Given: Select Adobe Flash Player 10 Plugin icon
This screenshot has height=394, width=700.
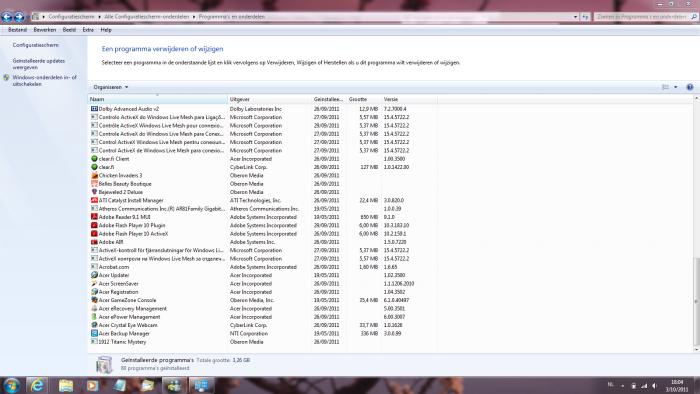Looking at the screenshot, I should [94, 225].
